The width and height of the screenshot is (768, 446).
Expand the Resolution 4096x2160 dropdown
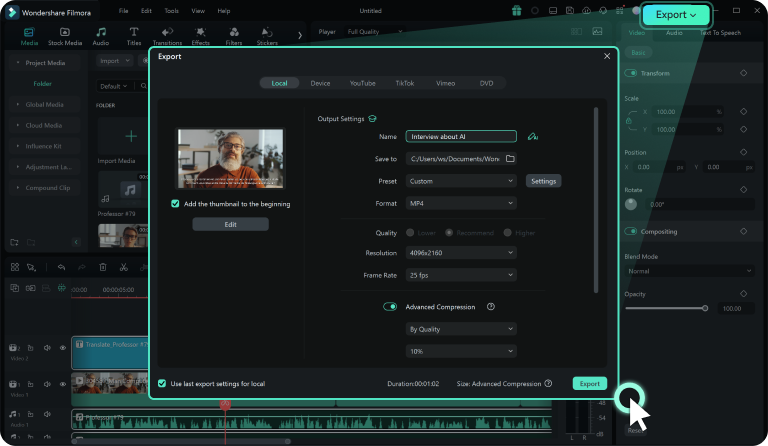click(461, 253)
